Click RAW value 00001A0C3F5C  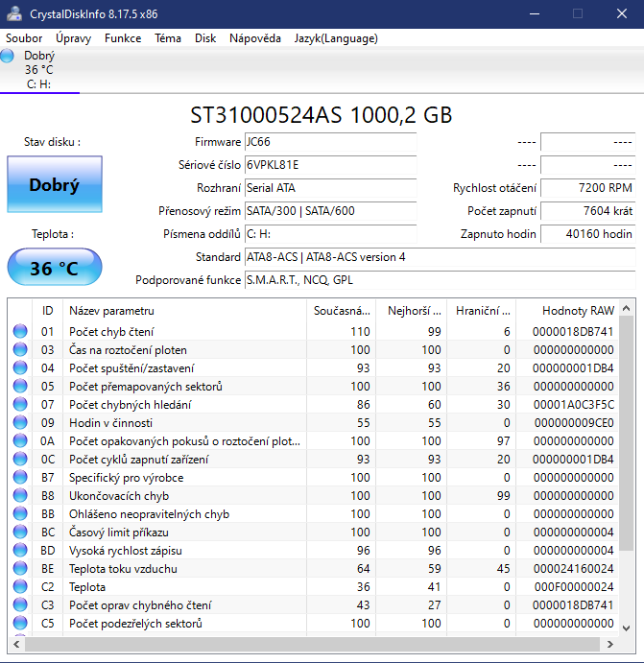[573, 405]
